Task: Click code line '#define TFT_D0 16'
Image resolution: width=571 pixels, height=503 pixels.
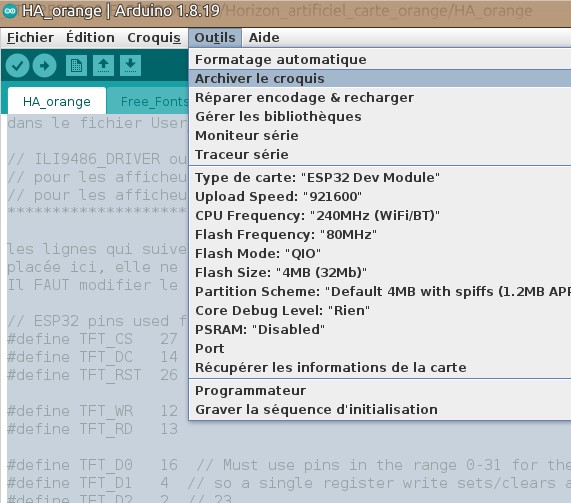Action: coord(92,465)
